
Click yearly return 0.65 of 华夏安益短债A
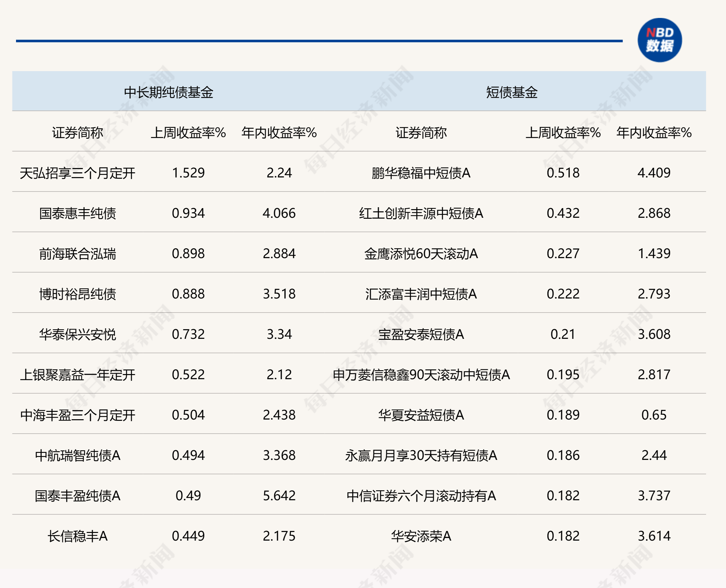coord(654,415)
